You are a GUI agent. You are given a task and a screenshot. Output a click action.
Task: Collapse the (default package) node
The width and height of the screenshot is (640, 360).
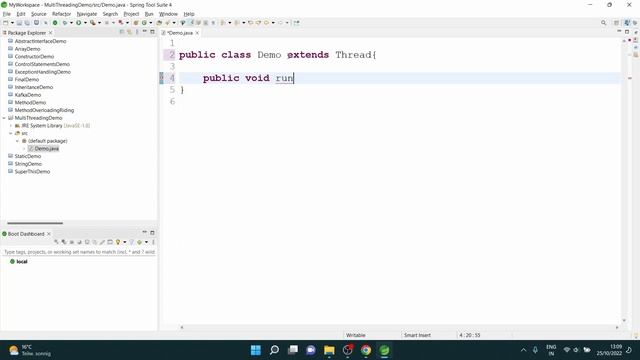[x=18, y=141]
